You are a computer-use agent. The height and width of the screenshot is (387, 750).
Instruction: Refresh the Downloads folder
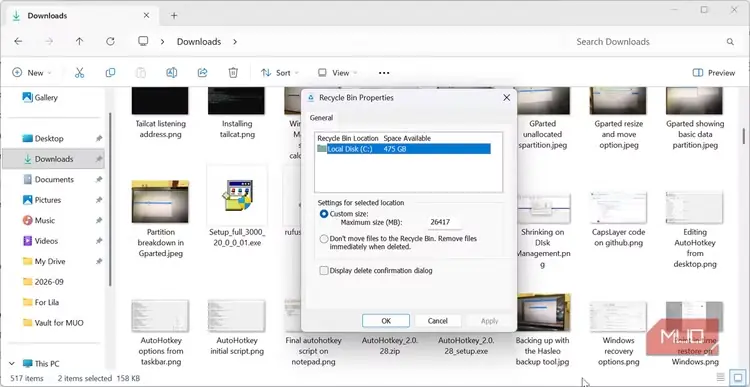[110, 42]
